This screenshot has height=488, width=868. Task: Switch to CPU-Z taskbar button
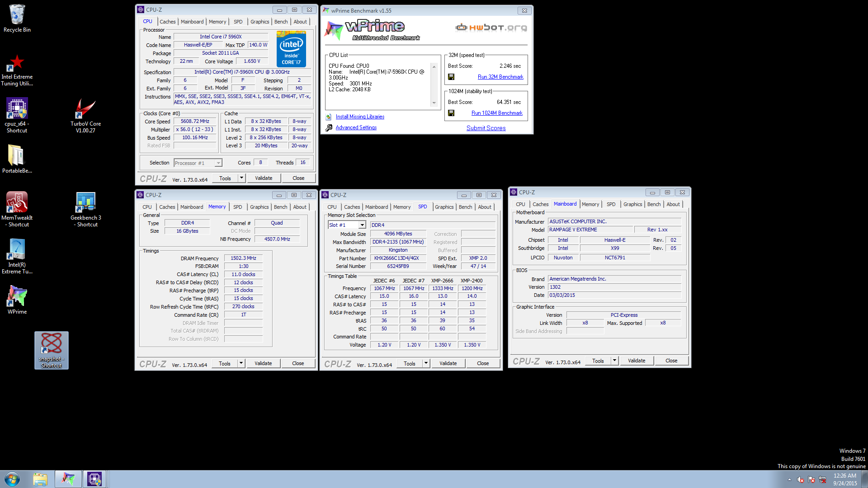[94, 479]
